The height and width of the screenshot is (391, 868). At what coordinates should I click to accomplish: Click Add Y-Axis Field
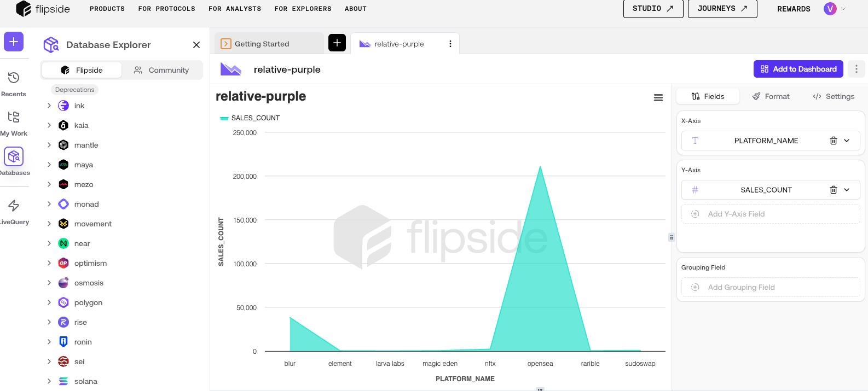pyautogui.click(x=771, y=214)
